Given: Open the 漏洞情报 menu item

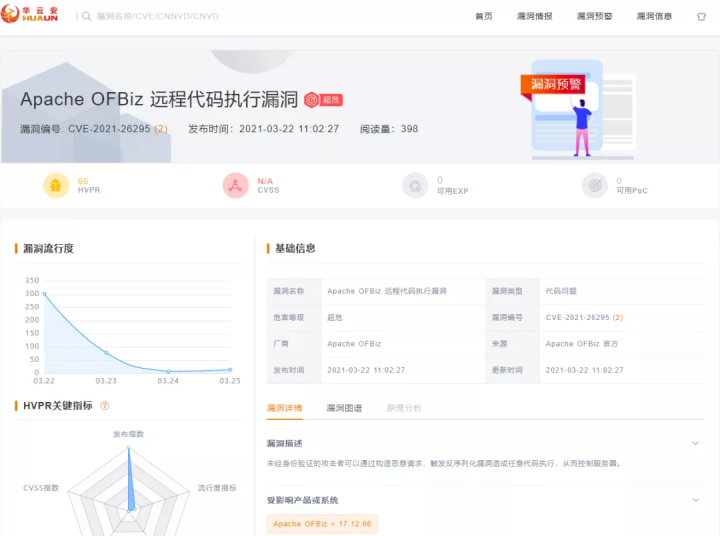Looking at the screenshot, I should point(534,17).
